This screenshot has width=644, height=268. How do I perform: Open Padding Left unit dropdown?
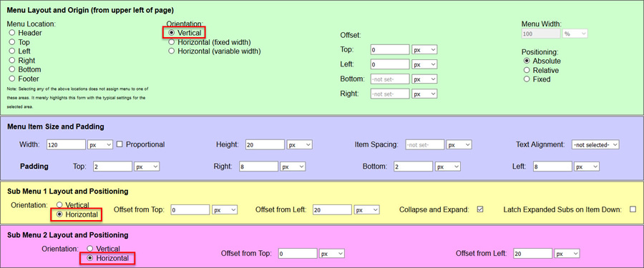(x=587, y=167)
